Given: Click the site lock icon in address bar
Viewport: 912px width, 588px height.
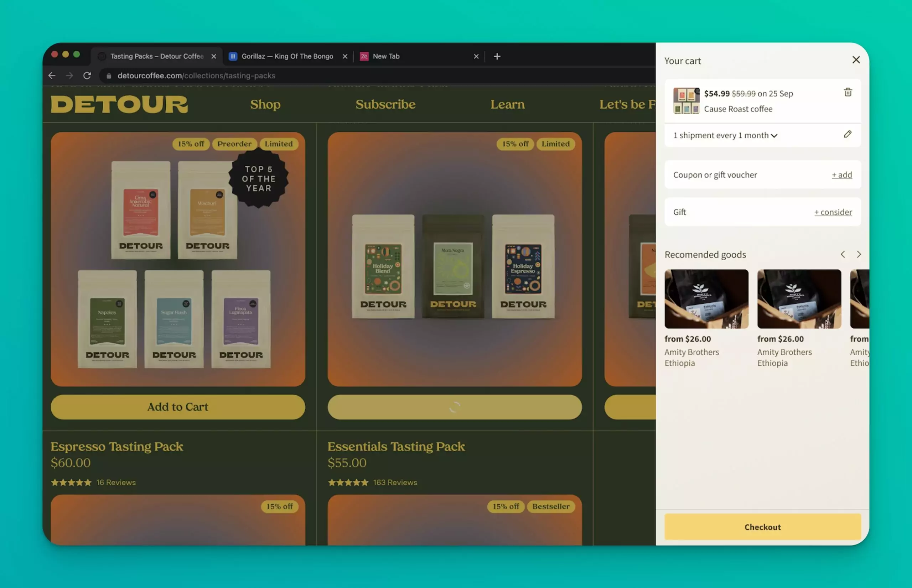Looking at the screenshot, I should point(109,76).
